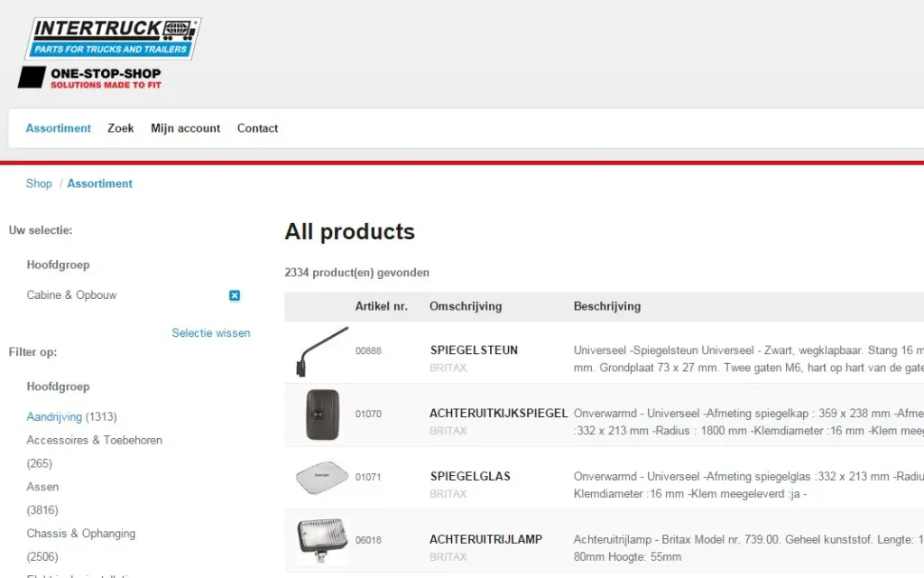This screenshot has height=578, width=924.
Task: Open the Contact page
Action: tap(257, 128)
